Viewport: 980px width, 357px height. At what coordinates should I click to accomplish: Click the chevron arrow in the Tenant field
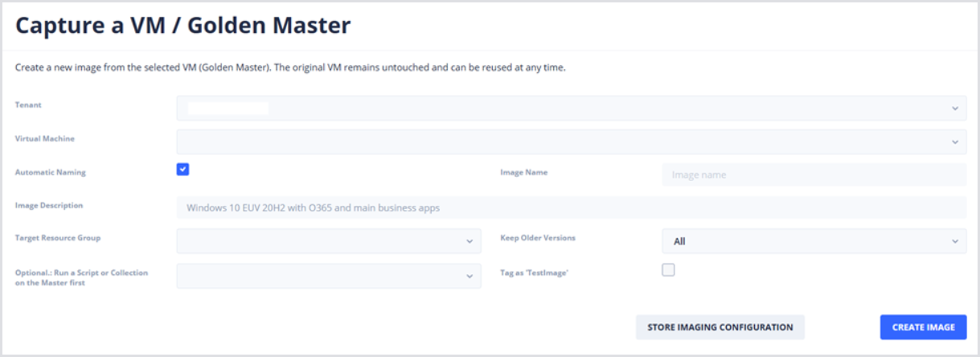point(954,108)
